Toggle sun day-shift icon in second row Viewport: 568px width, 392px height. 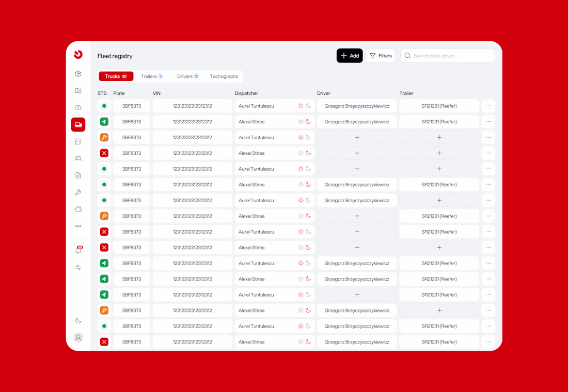[x=301, y=122]
